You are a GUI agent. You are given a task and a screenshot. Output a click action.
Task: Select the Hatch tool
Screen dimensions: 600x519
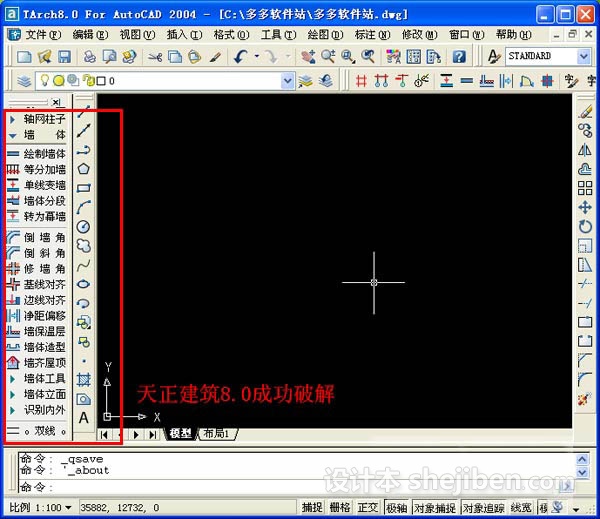[x=84, y=380]
